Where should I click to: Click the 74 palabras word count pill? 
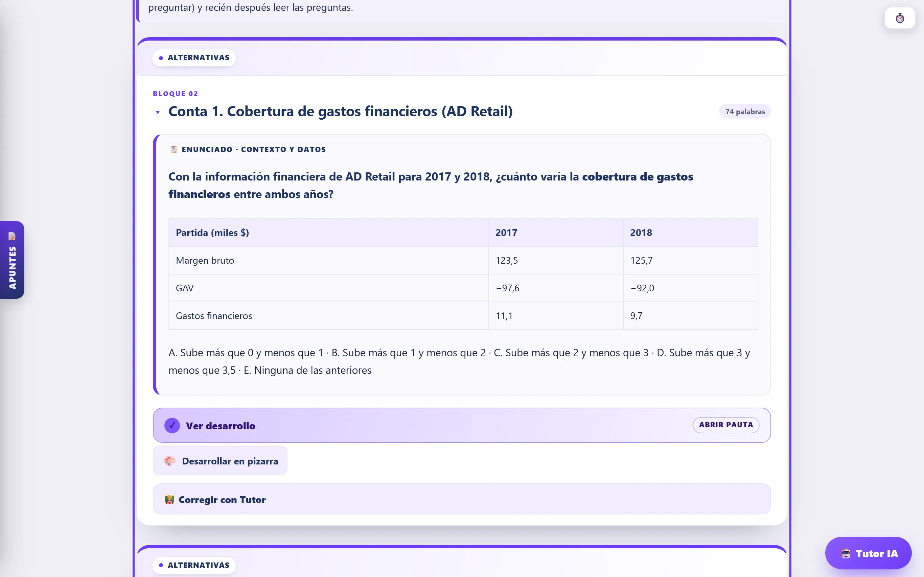pos(745,112)
